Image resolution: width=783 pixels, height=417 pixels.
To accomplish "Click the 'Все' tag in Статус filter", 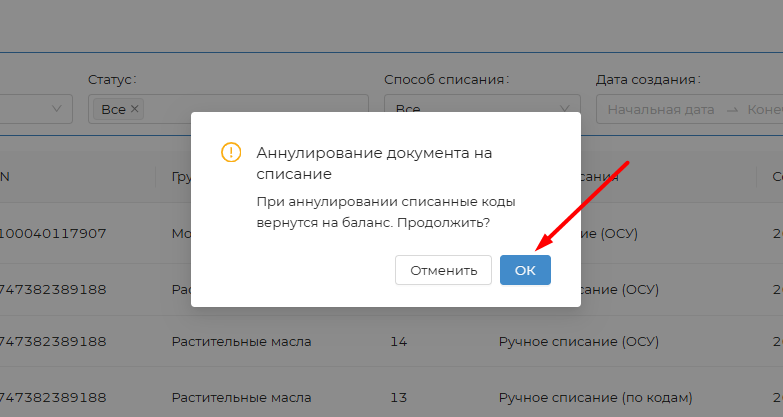I will pyautogui.click(x=113, y=109).
